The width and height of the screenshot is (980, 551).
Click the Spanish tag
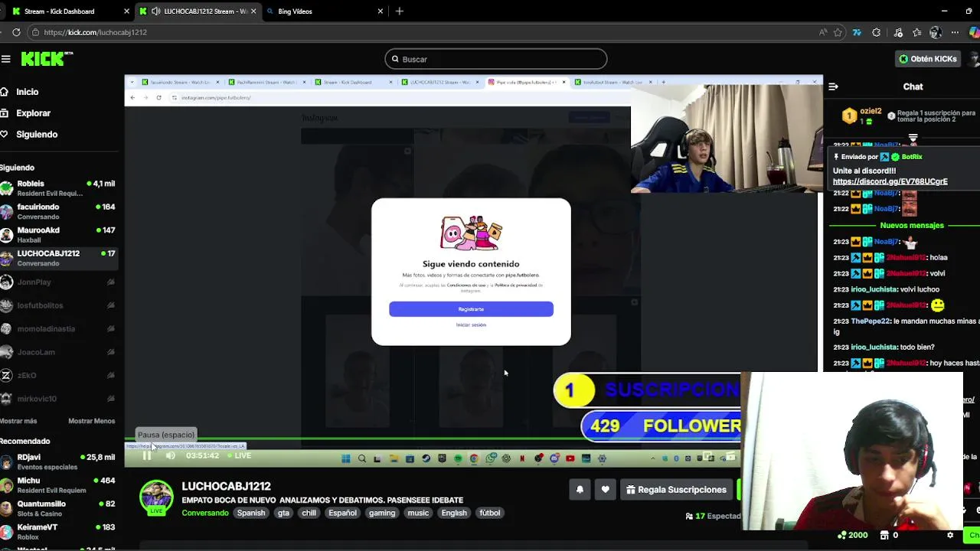click(x=250, y=513)
